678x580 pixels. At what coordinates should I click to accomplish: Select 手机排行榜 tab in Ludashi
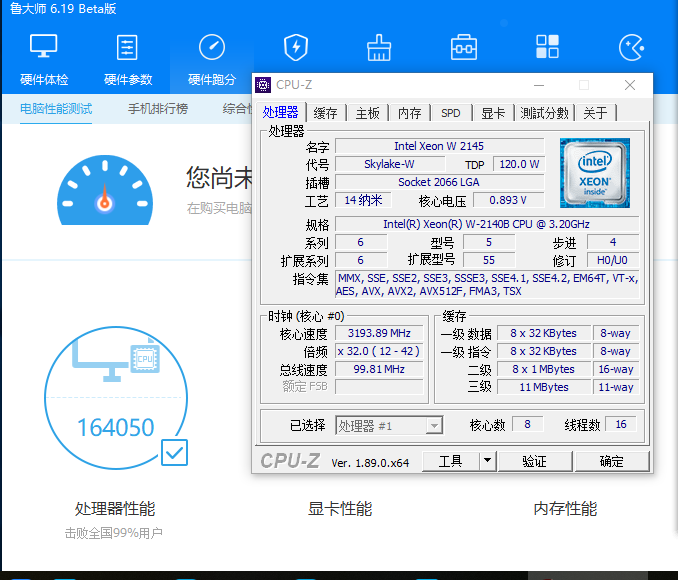pos(158,109)
